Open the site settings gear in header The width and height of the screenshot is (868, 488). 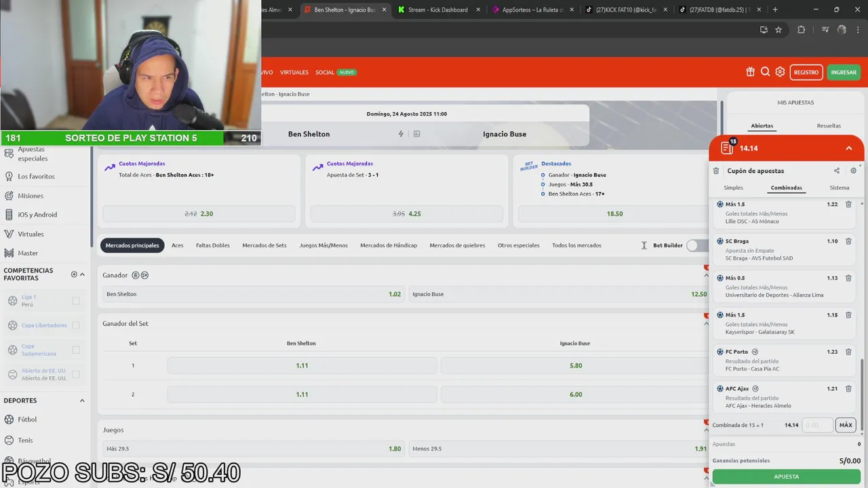click(x=780, y=72)
